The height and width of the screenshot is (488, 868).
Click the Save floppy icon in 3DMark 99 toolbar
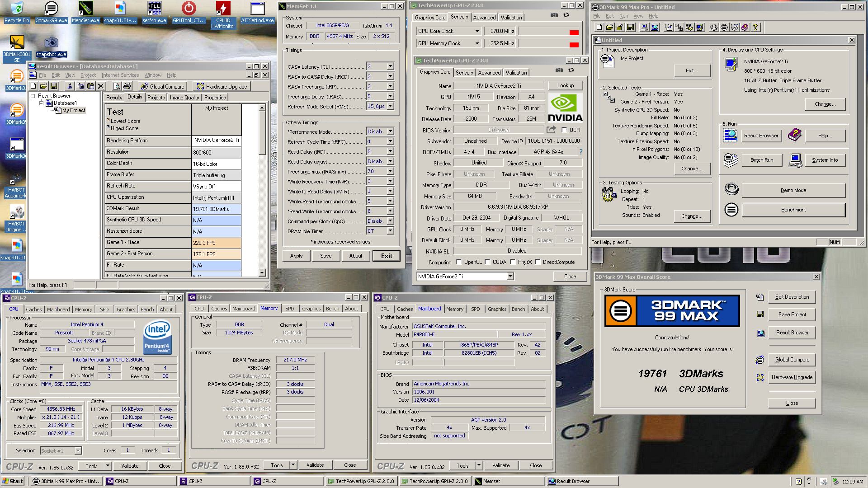630,28
